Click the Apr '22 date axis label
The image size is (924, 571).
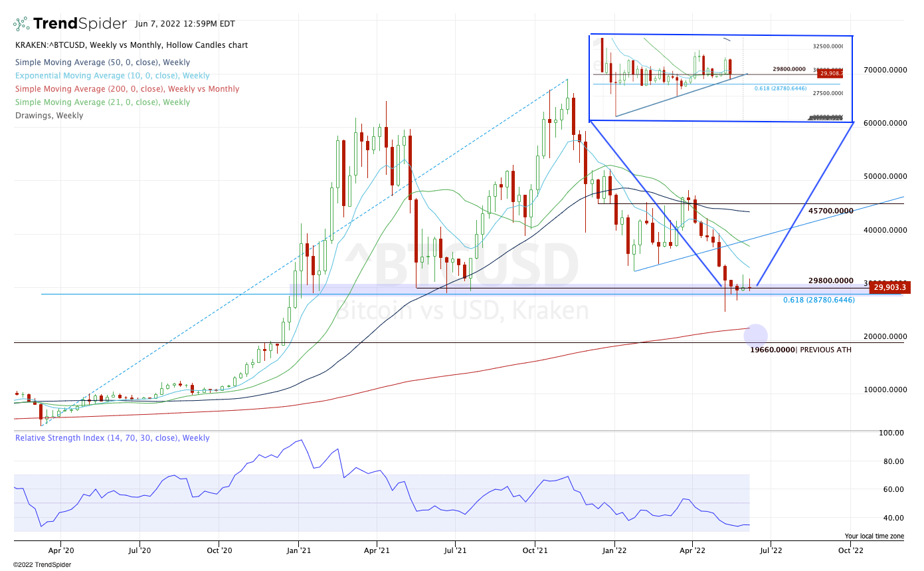pyautogui.click(x=692, y=550)
